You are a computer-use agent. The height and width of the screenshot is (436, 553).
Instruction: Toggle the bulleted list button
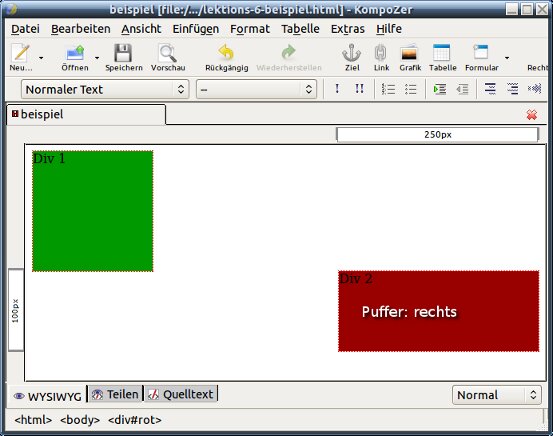(x=411, y=89)
